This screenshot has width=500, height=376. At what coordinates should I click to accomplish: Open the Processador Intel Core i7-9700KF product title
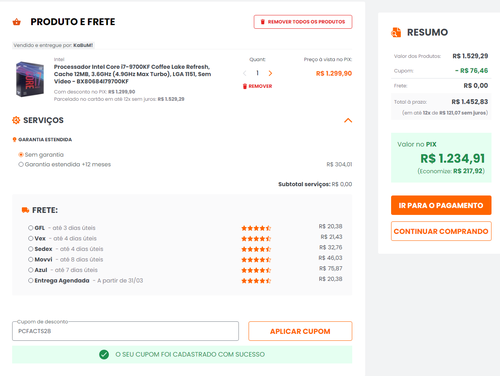tap(132, 74)
